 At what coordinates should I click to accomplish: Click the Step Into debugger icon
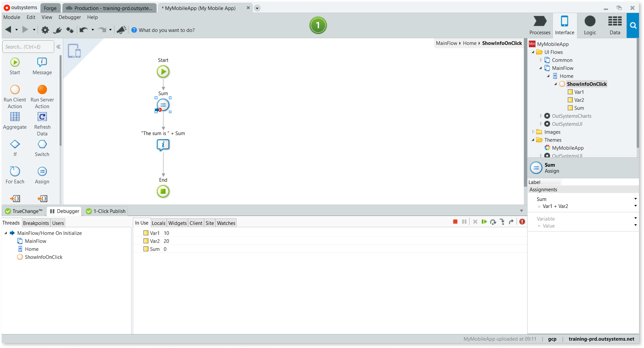tap(502, 222)
